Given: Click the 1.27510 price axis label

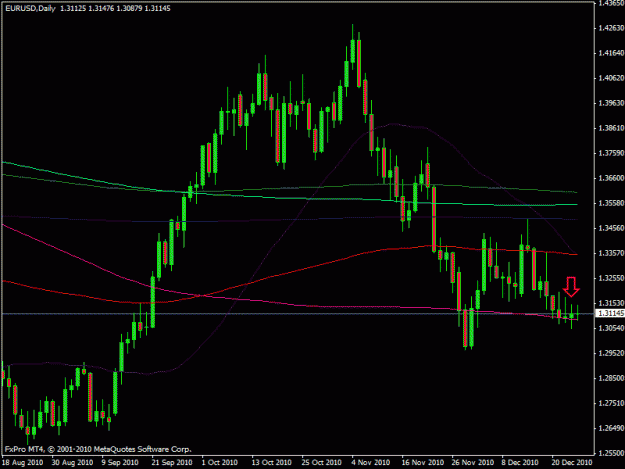Looking at the screenshot, I should [611, 403].
